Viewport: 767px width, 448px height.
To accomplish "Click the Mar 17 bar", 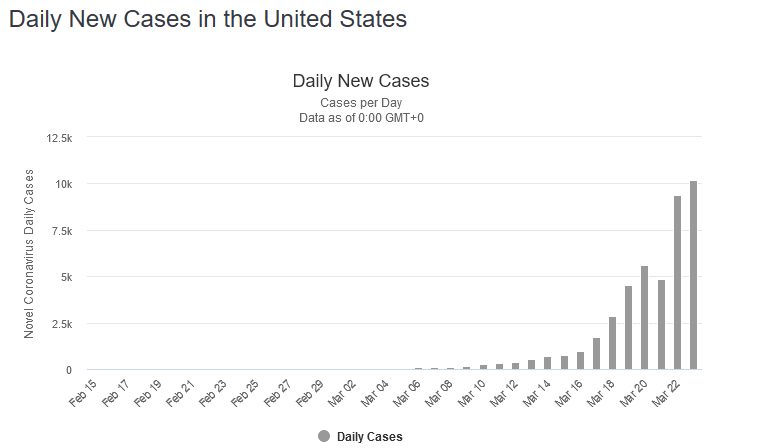I will click(596, 354).
